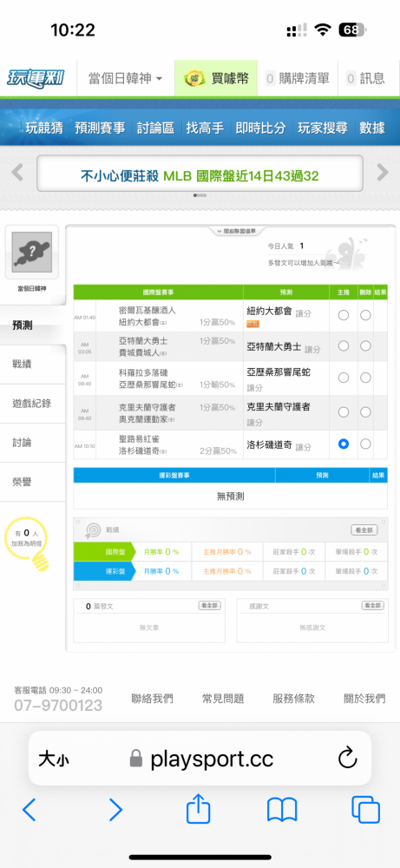Tap the orange 主推 badge under 紐約大都會
The width and height of the screenshot is (400, 868).
point(252,324)
